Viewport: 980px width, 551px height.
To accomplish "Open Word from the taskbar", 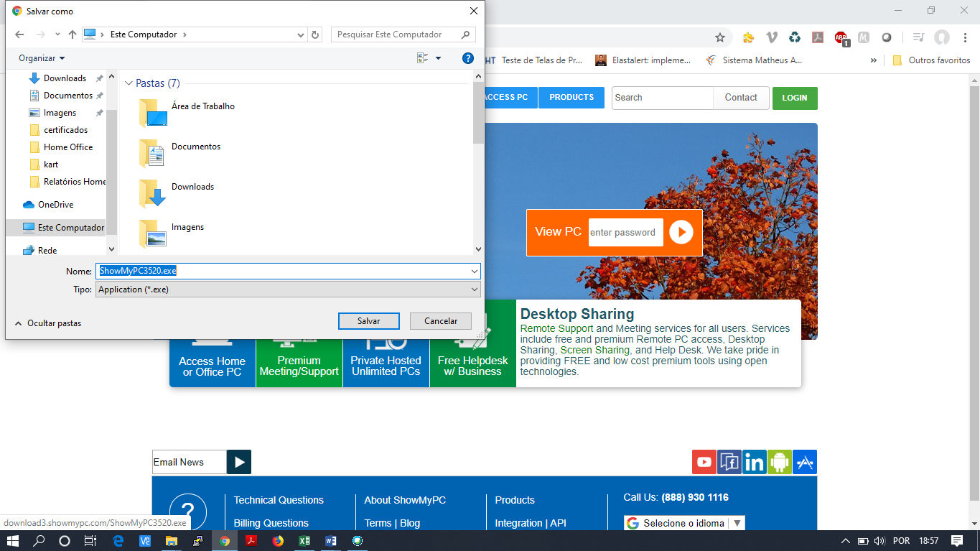I will click(331, 541).
